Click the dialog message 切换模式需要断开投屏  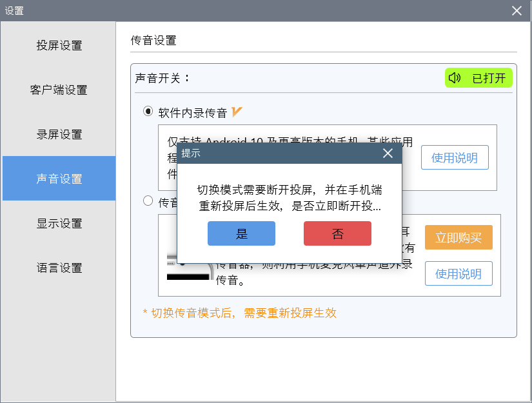[x=290, y=197]
